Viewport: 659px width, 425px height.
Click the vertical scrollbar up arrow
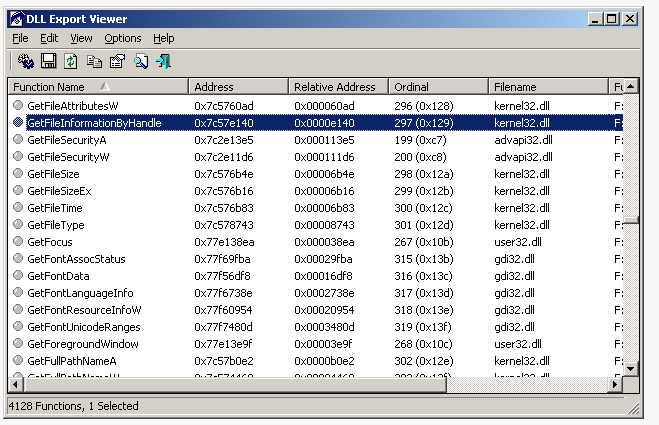pos(630,87)
